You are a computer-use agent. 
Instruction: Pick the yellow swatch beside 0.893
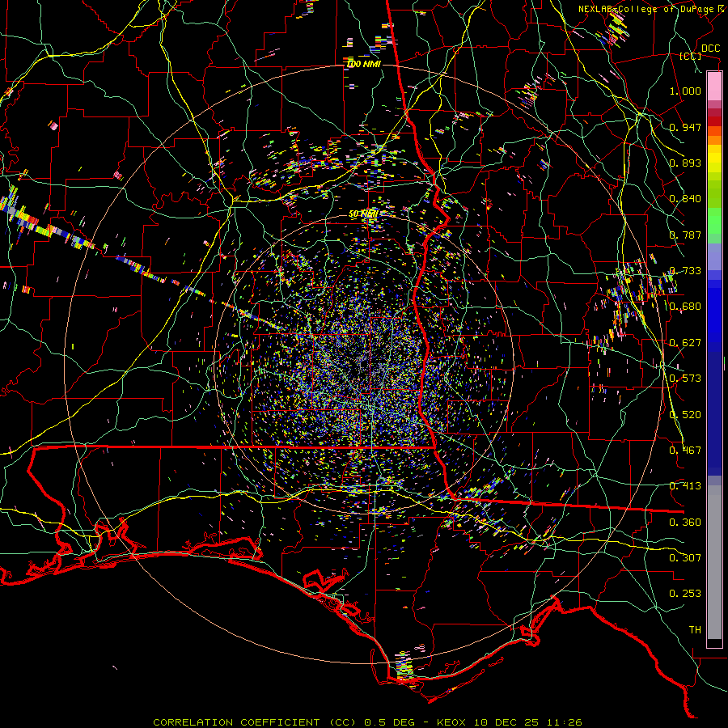(714, 159)
